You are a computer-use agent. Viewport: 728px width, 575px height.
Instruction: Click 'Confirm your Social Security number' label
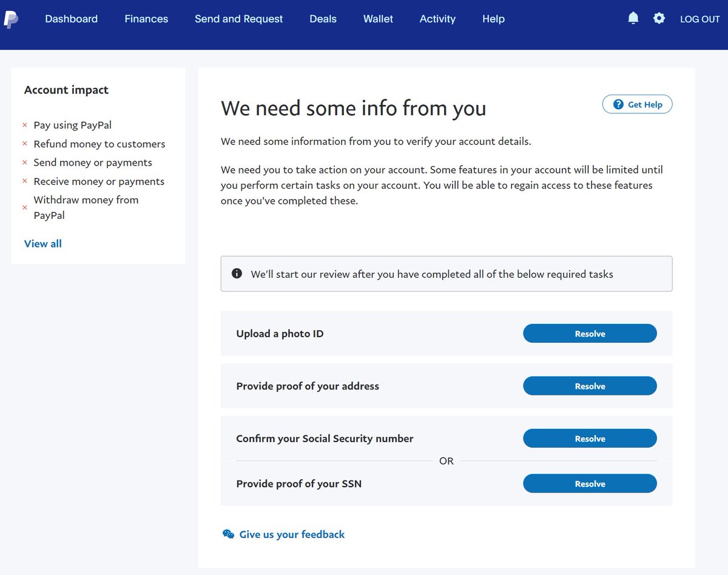[x=325, y=439]
